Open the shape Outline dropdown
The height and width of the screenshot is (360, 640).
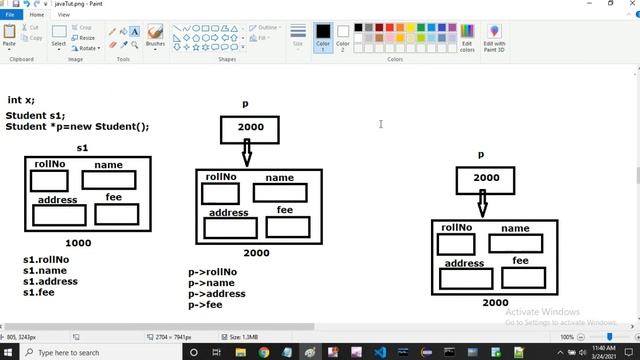pos(265,27)
